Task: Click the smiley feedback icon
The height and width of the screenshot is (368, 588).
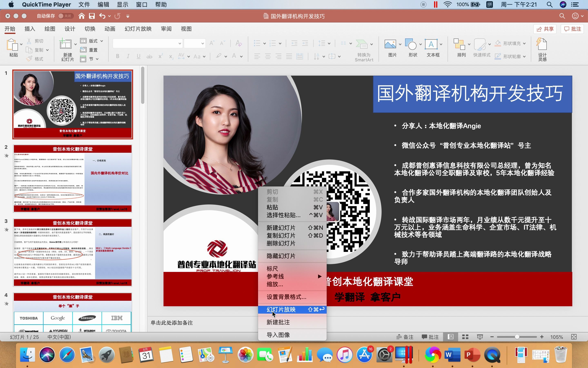Action: pos(575,16)
